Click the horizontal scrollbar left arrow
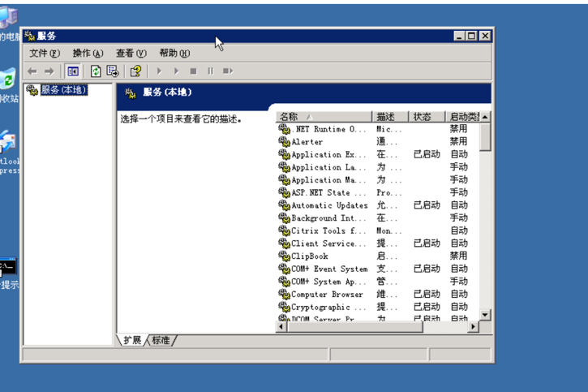Viewport: 588px width, 392px height. (281, 327)
